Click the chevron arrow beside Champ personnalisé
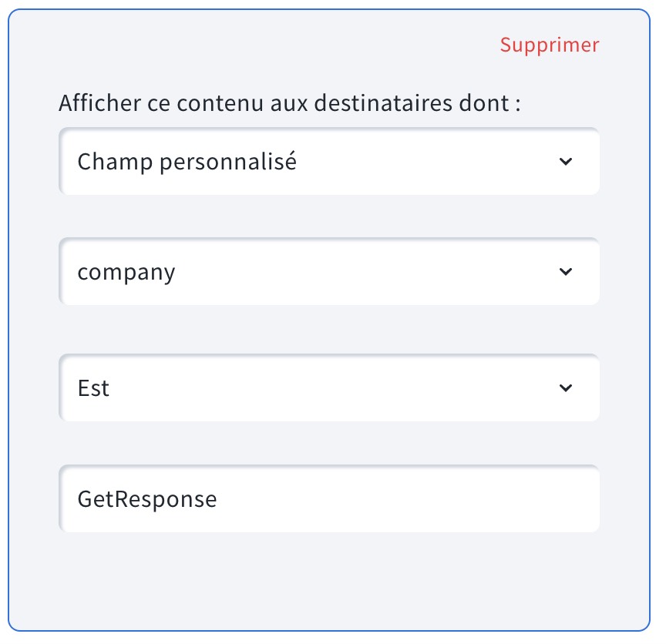 tap(566, 162)
